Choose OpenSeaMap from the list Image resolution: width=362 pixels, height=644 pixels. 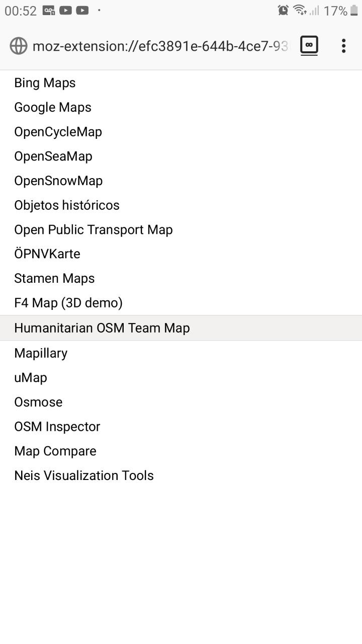coord(181,156)
